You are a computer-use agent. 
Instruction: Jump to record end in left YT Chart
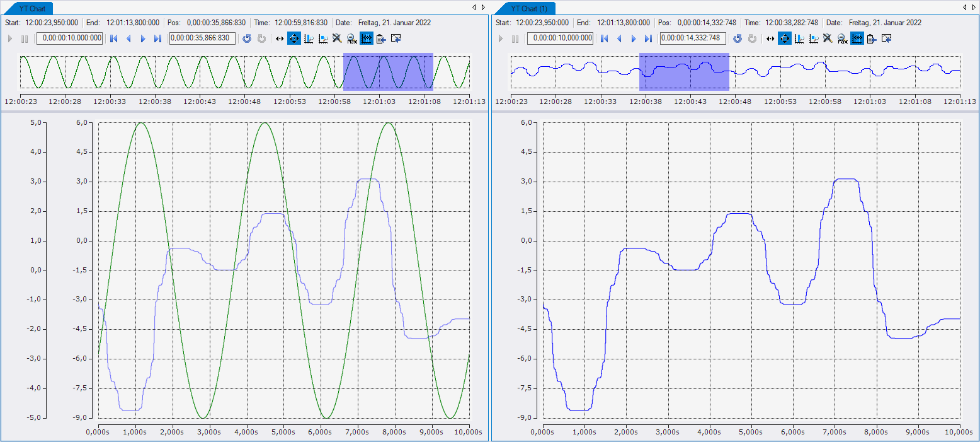click(x=157, y=38)
